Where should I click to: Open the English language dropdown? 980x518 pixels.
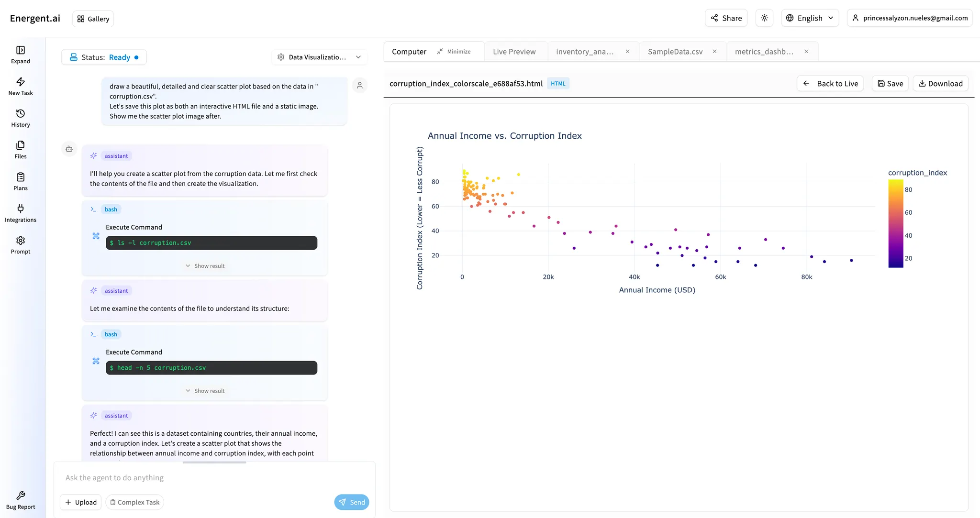(x=810, y=18)
